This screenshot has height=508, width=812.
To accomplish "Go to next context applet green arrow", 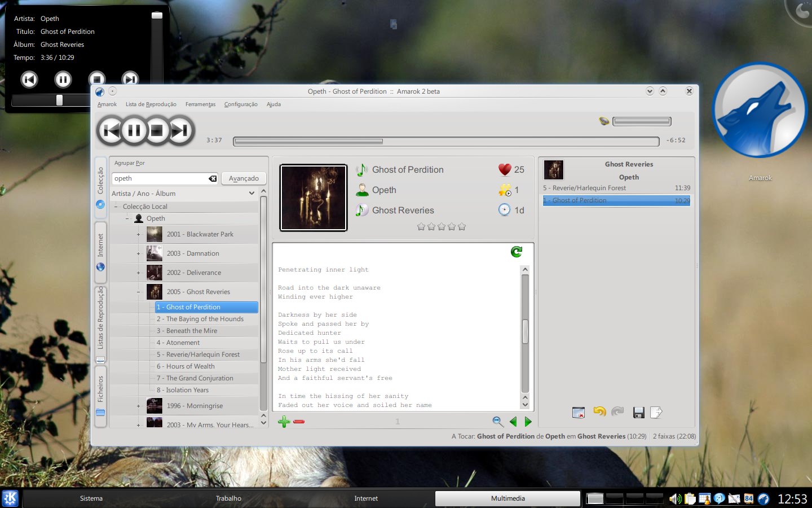I will pos(528,421).
